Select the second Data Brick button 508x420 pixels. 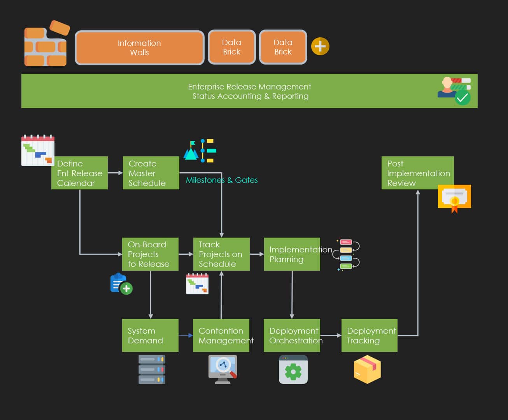pos(283,47)
